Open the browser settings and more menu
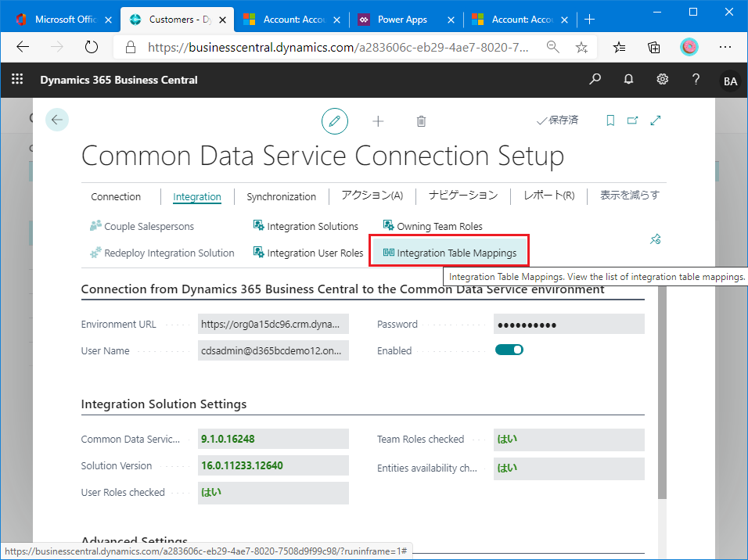Screen dimensions: 748x560 [725, 47]
